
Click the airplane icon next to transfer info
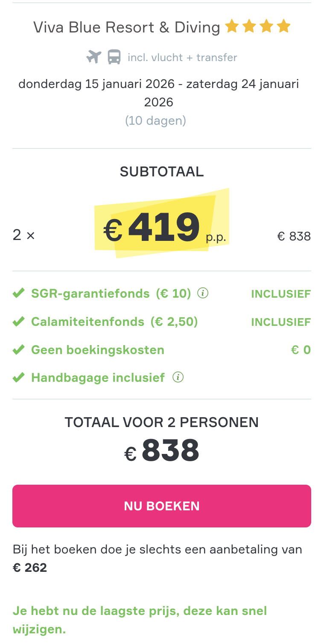pos(93,57)
